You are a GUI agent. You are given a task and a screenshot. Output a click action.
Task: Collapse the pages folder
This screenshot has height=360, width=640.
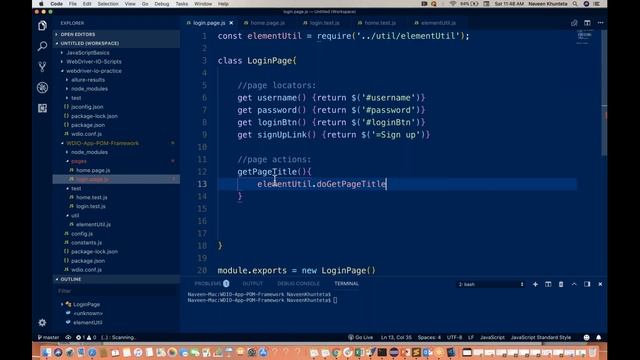click(x=78, y=161)
